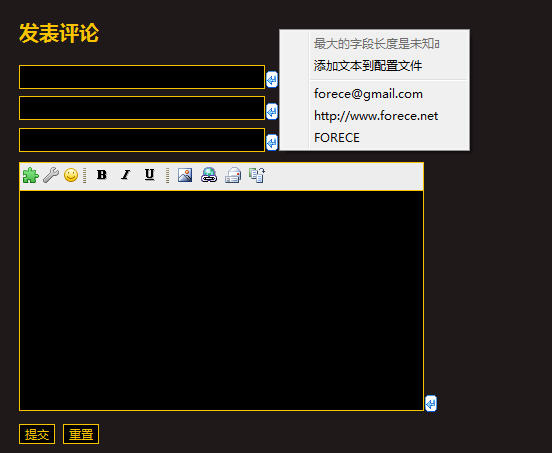
Task: Toggle bold text formatting
Action: (102, 175)
